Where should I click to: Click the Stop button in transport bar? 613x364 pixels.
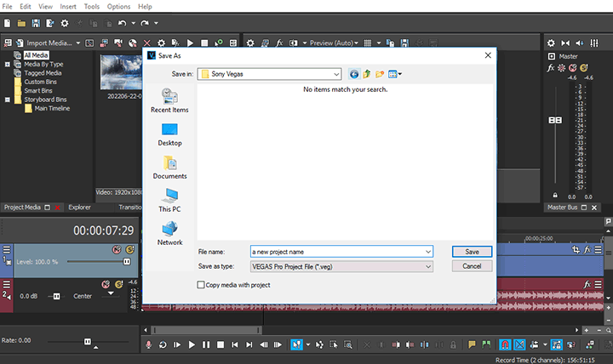pos(220,344)
